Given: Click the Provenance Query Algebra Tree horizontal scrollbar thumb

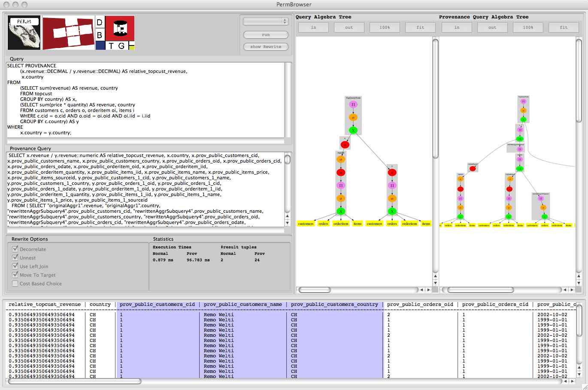Looking at the screenshot, I should pyautogui.click(x=480, y=290).
